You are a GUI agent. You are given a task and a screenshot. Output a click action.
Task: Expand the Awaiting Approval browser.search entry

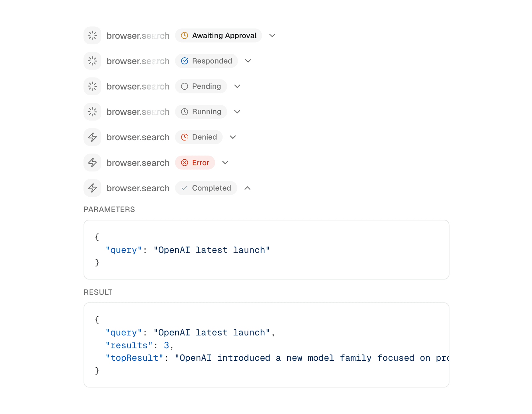(x=272, y=35)
